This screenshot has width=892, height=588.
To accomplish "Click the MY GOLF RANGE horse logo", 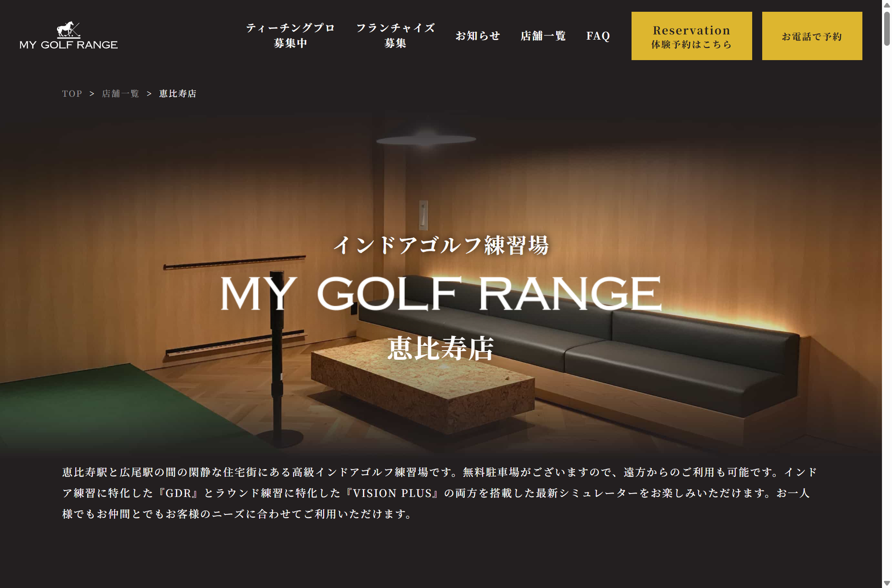I will pos(68,36).
